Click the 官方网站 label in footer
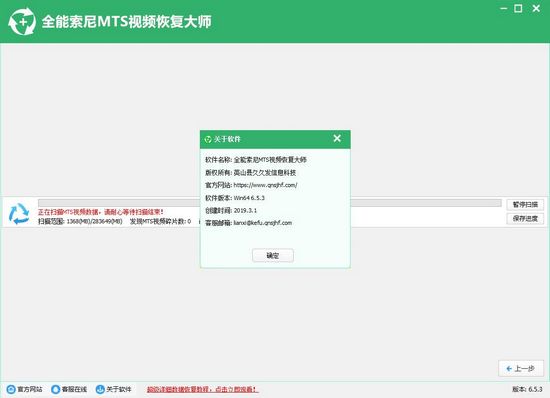 (30, 389)
